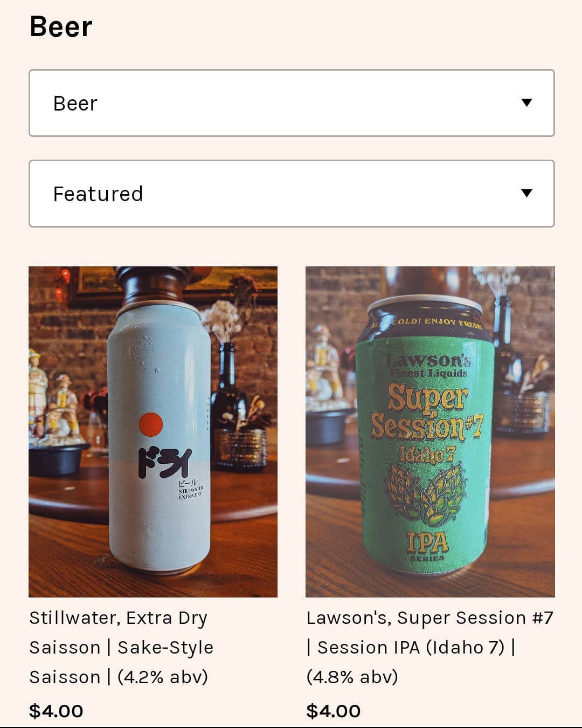
Task: Click the arrow on the Featured dropdown
Action: point(526,193)
